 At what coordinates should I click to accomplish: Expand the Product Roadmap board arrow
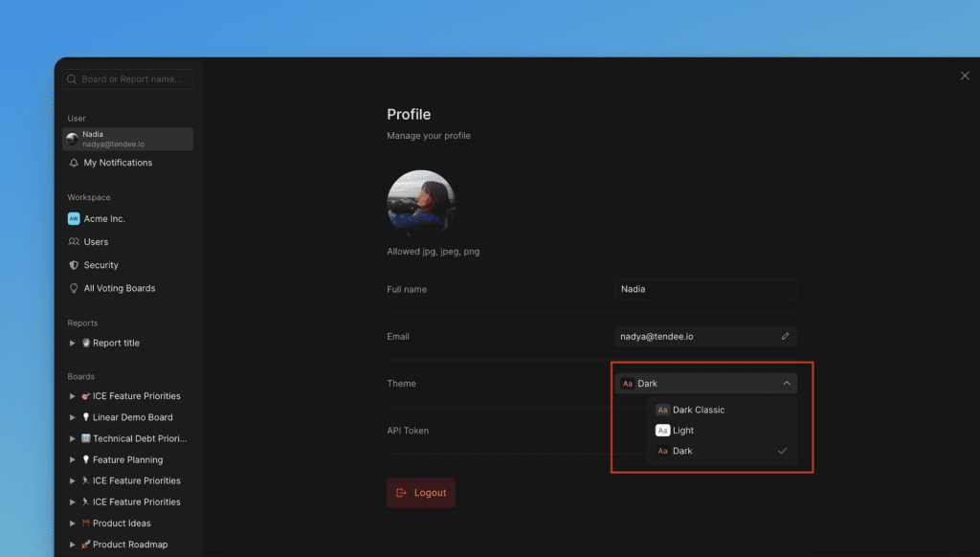point(73,545)
